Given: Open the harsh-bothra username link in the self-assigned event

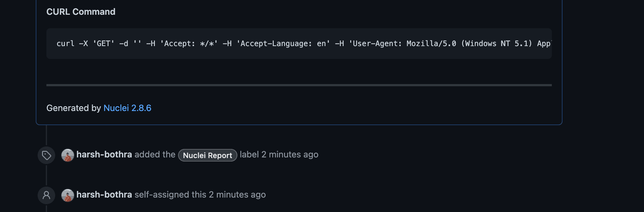Looking at the screenshot, I should pyautogui.click(x=104, y=195).
